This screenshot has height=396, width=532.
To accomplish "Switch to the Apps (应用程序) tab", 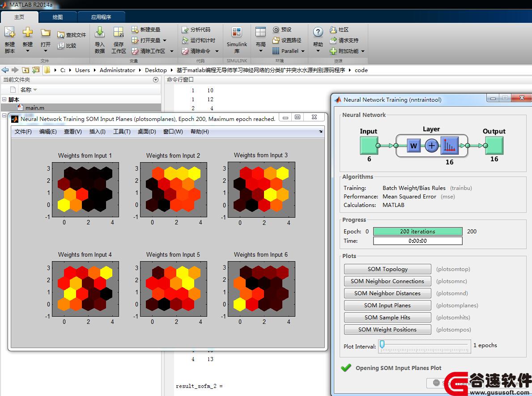I will click(x=101, y=17).
